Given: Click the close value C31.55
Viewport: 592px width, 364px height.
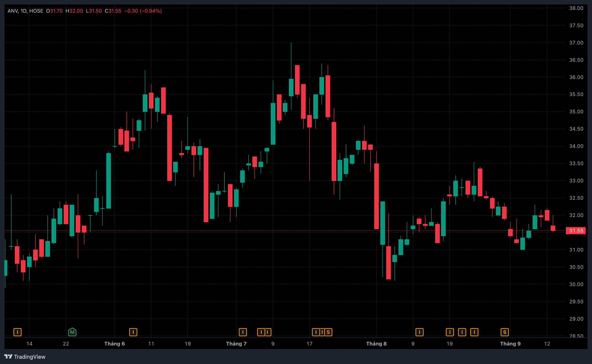Looking at the screenshot, I should point(113,11).
